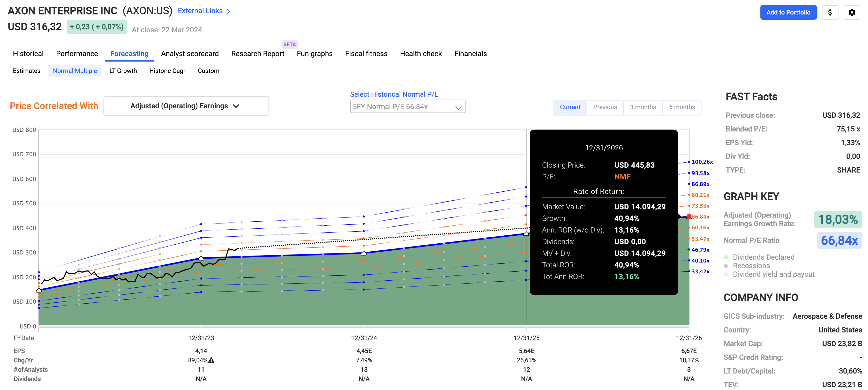
Task: Expand the 5FY Normal P/E selector
Action: click(x=407, y=107)
